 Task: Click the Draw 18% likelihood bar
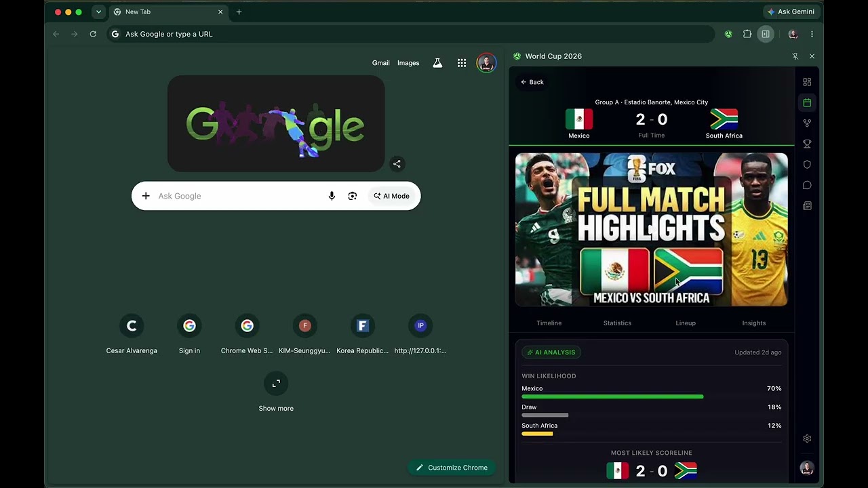545,415
